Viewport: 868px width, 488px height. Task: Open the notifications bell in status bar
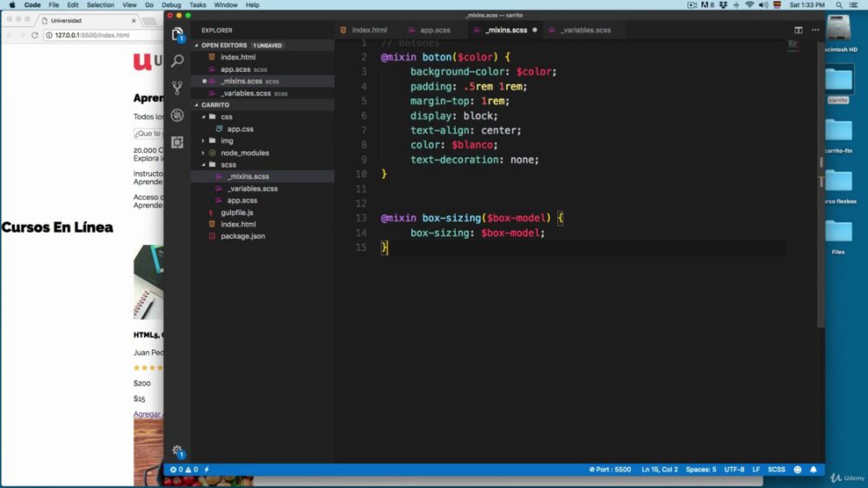pos(813,470)
